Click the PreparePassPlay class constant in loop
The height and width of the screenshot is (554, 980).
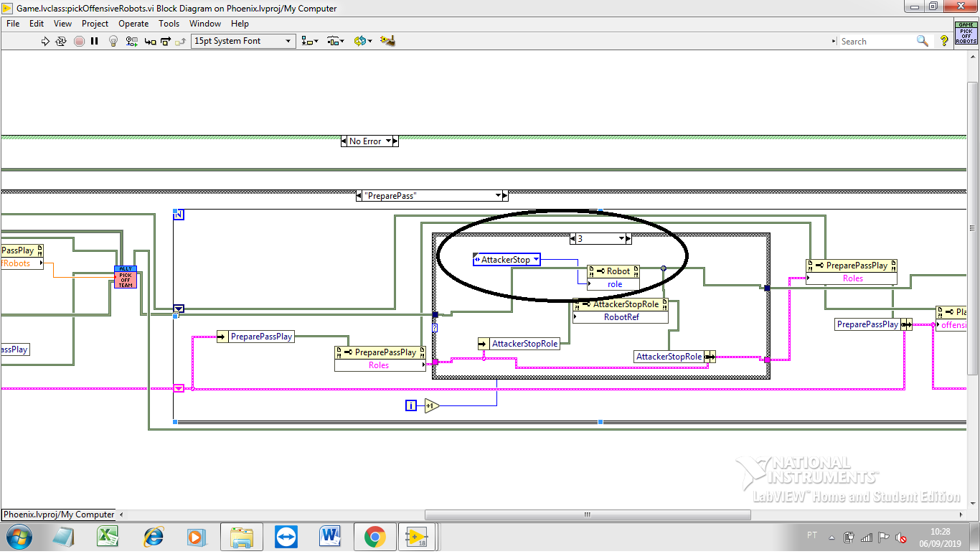tap(255, 337)
